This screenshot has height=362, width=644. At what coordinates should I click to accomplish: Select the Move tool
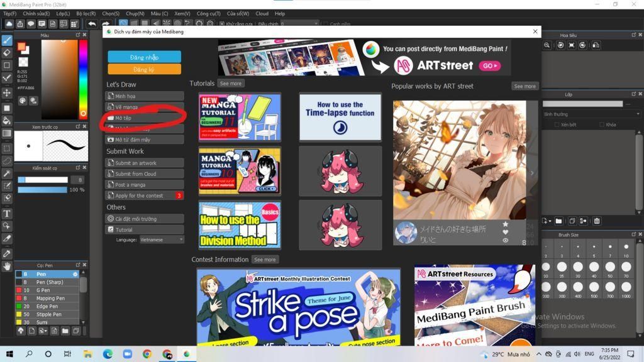tap(7, 93)
